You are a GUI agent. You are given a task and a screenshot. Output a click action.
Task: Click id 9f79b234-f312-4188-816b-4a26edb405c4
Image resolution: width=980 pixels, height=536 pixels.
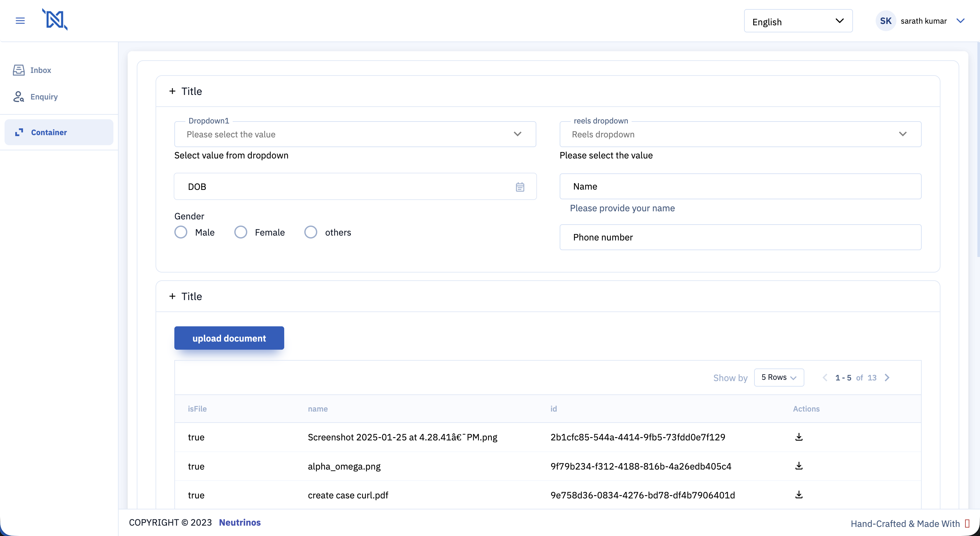(x=641, y=466)
